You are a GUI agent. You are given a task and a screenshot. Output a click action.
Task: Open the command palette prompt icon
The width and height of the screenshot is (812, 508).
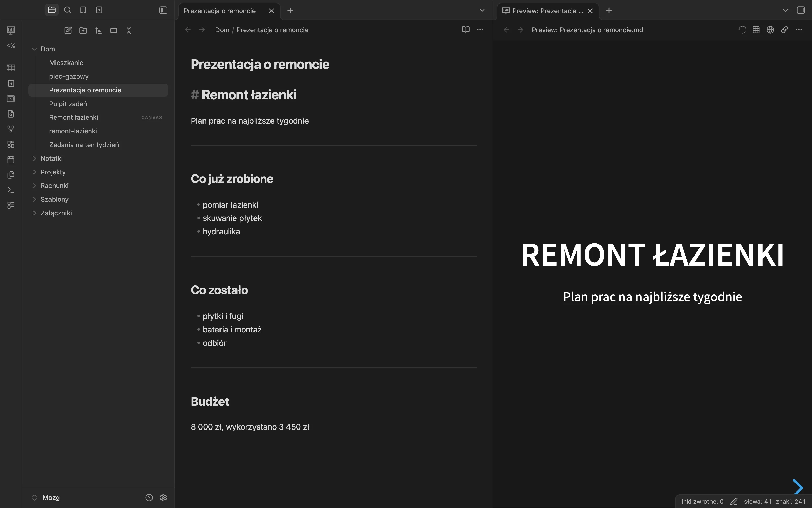[x=11, y=190]
